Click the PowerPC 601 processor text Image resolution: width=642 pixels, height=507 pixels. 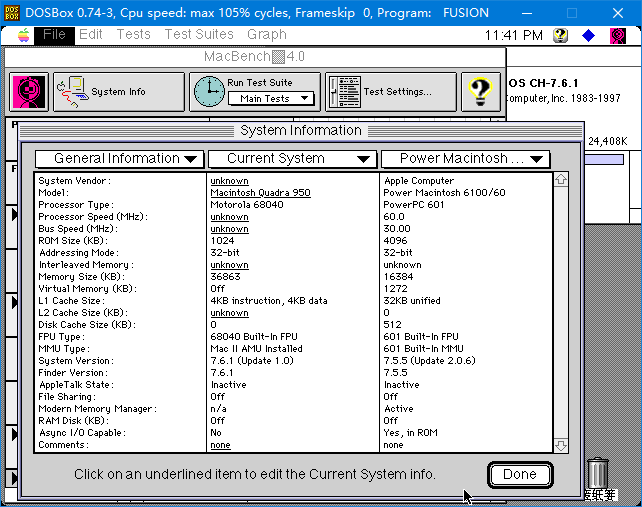tap(414, 205)
